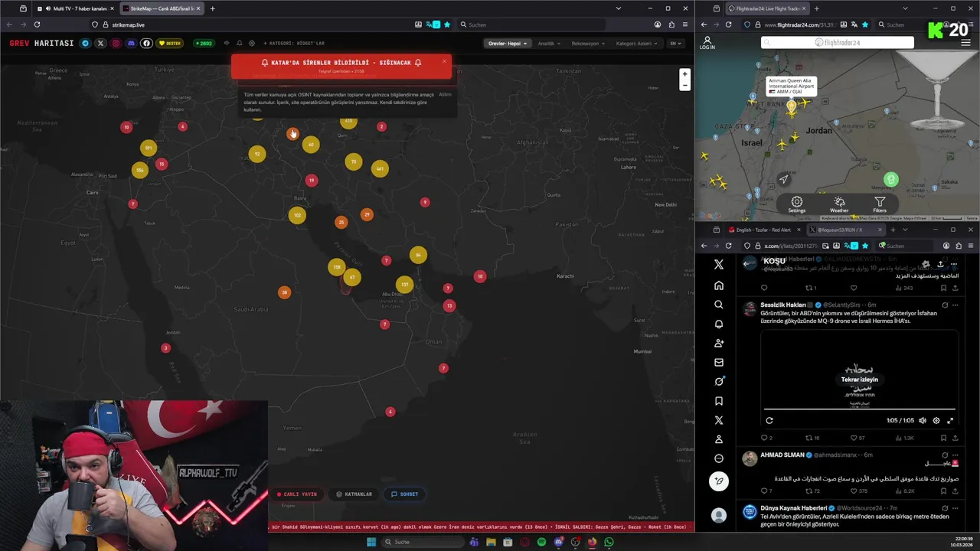This screenshot has height=551, width=980.
Task: Zoom out on the StrikeMap map
Action: pyautogui.click(x=685, y=86)
